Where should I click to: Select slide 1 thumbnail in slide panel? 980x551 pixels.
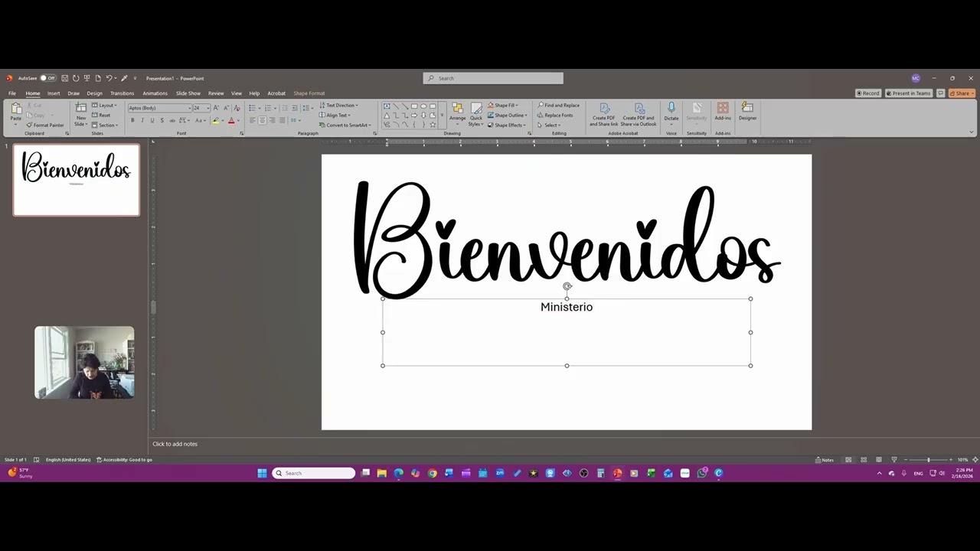(x=77, y=180)
